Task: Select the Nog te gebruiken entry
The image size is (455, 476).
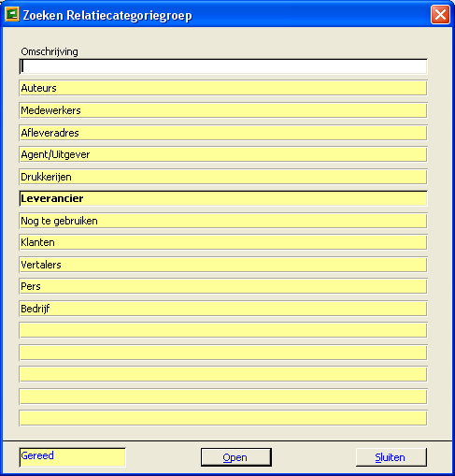Action: click(x=223, y=221)
